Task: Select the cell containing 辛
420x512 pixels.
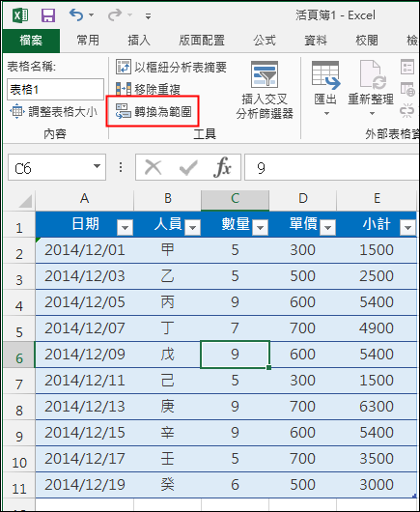Action: tap(168, 433)
